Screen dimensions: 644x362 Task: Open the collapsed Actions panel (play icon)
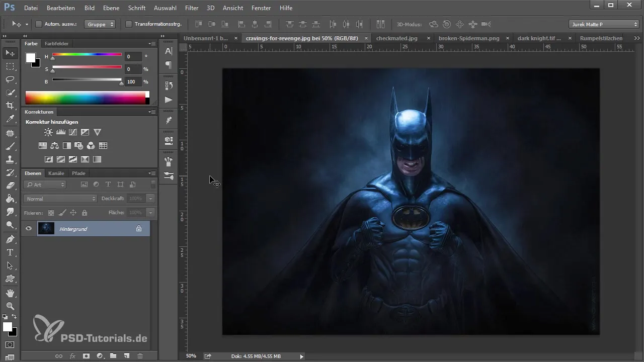click(169, 100)
